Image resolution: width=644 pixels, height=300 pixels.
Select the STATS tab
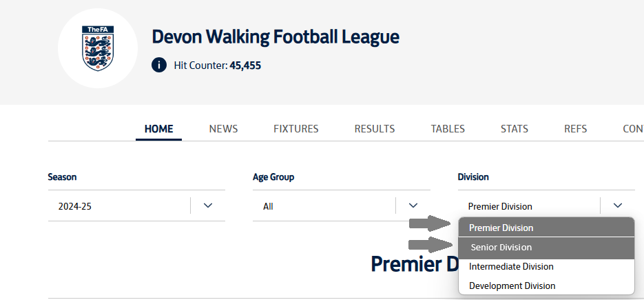[515, 129]
